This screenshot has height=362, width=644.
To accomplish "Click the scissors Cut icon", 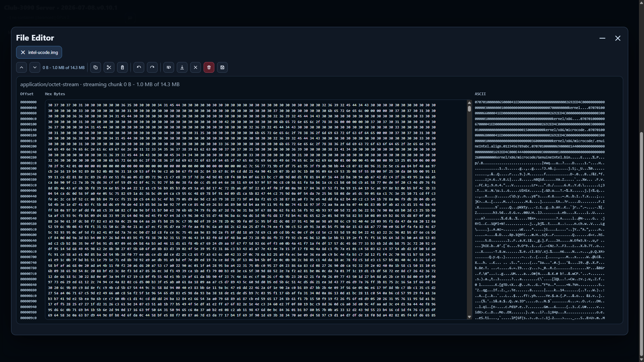I will click(109, 67).
